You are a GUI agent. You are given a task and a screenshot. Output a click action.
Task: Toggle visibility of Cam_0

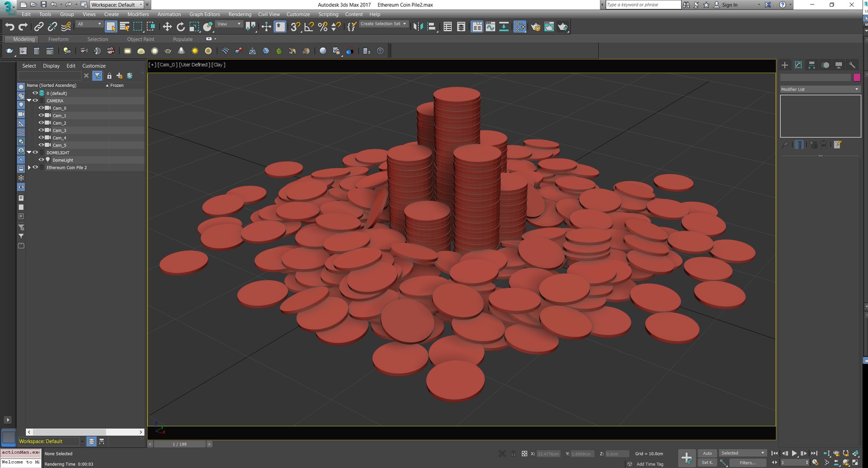(41, 108)
